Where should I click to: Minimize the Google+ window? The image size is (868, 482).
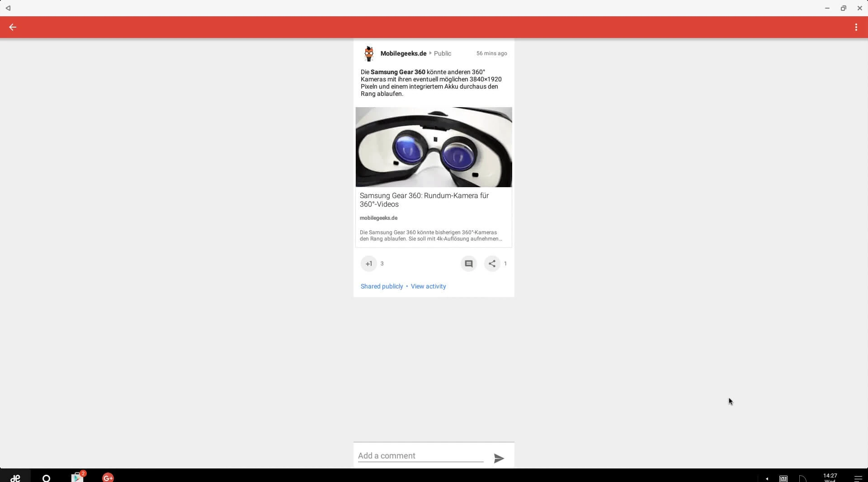click(827, 8)
